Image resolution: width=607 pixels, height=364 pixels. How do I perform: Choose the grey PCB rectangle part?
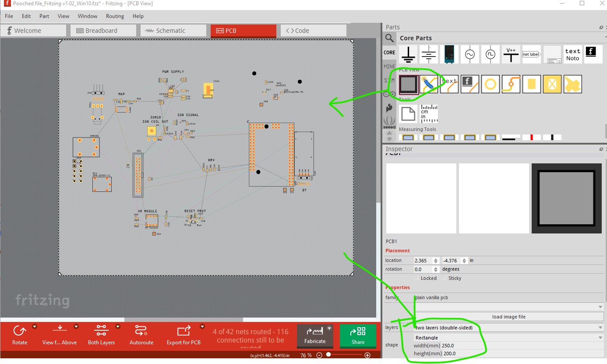pos(409,84)
